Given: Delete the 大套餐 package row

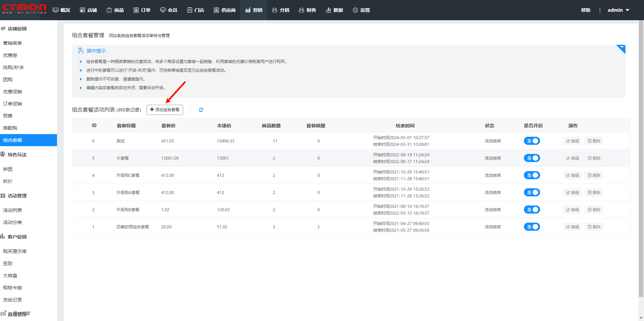Looking at the screenshot, I should [594, 158].
